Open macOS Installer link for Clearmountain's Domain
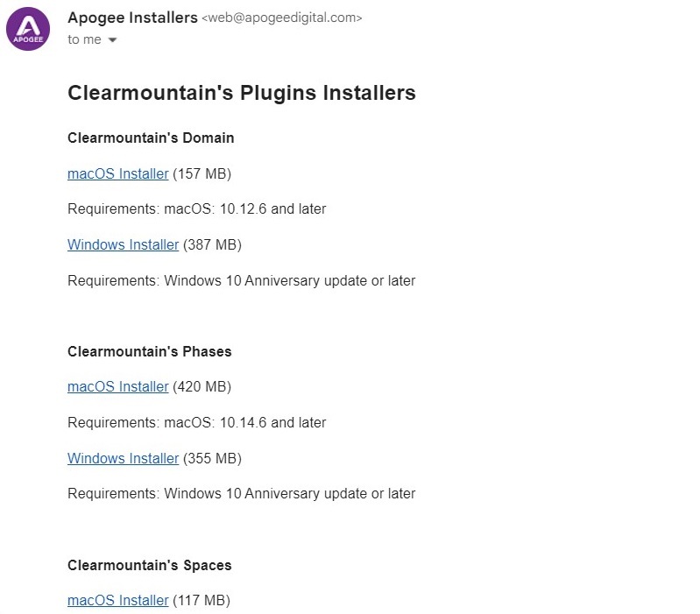 coord(117,174)
